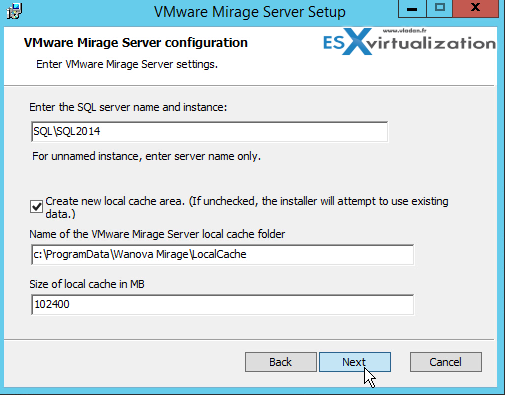The height and width of the screenshot is (395, 505).
Task: Click the VMware Mirage Server configuration heading
Action: (136, 43)
